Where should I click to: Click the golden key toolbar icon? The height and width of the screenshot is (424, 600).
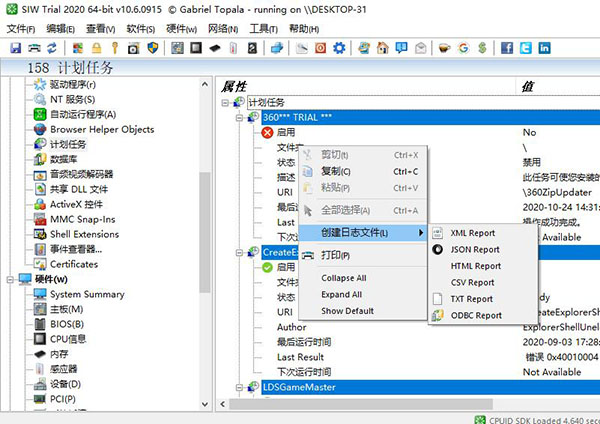(x=115, y=48)
